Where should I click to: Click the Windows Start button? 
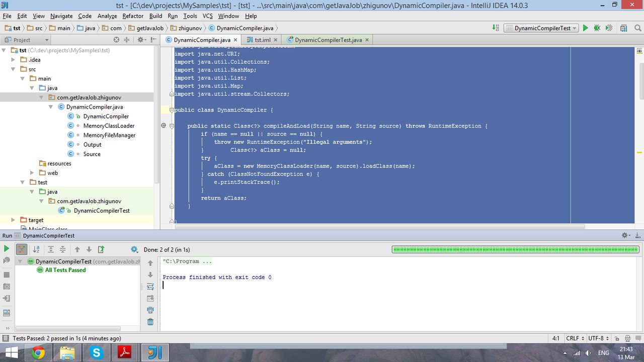12,352
